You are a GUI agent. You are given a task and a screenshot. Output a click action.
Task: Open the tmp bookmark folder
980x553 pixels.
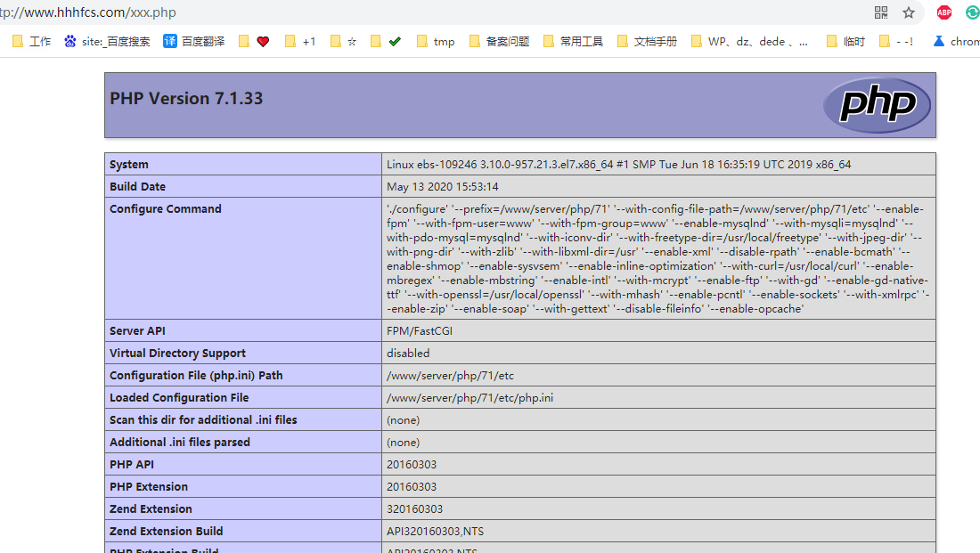click(436, 41)
